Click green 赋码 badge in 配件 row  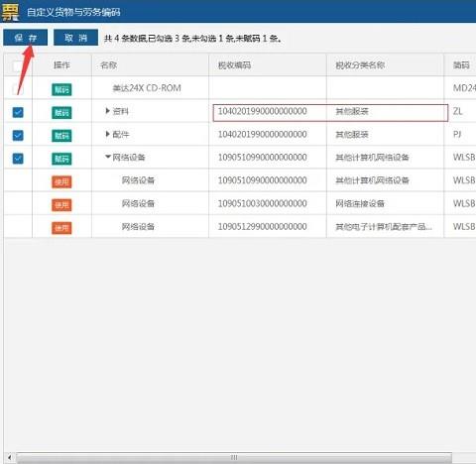pyautogui.click(x=61, y=136)
